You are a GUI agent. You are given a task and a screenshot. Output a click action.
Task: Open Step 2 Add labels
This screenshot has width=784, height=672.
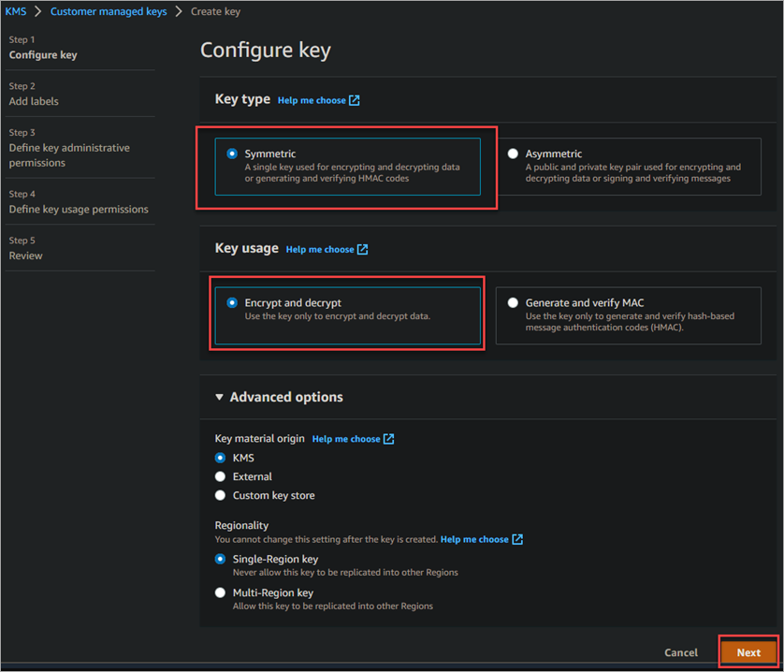pyautogui.click(x=34, y=101)
